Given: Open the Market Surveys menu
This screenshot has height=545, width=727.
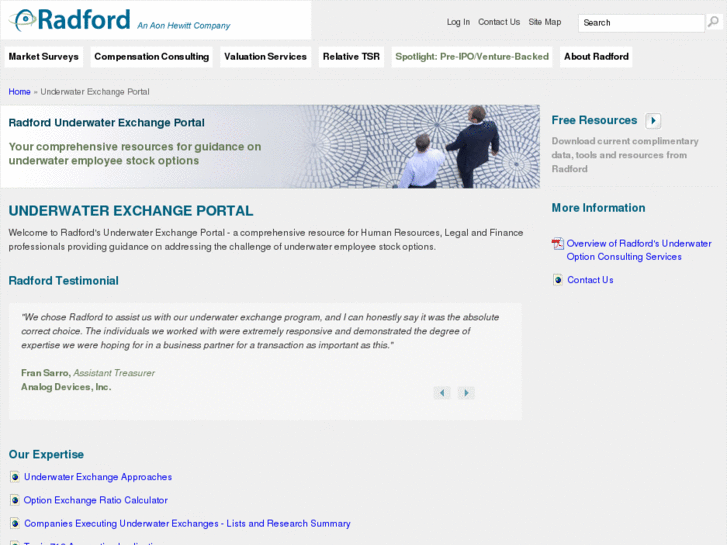Looking at the screenshot, I should point(44,57).
